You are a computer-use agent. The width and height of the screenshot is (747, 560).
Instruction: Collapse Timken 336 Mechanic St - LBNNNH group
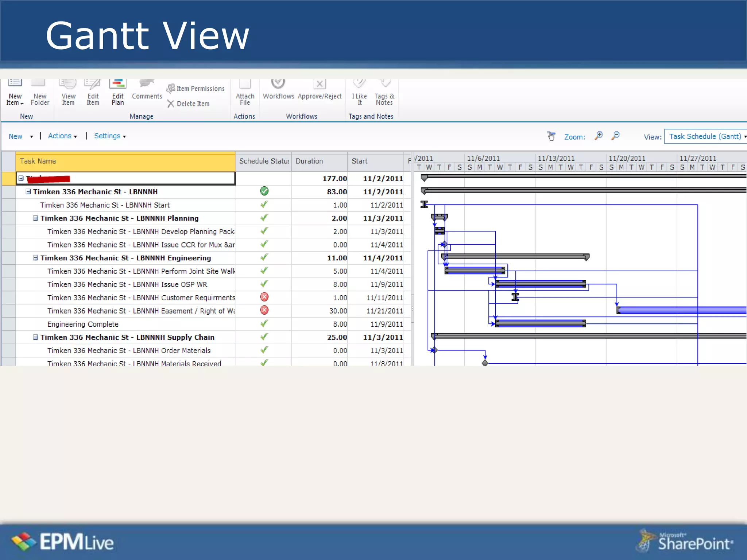[28, 191]
